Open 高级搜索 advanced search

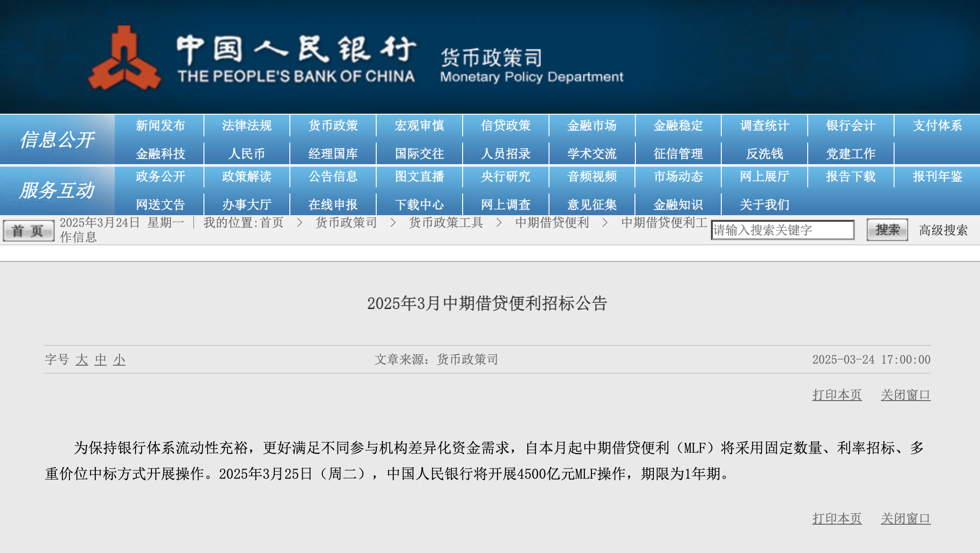tap(943, 230)
